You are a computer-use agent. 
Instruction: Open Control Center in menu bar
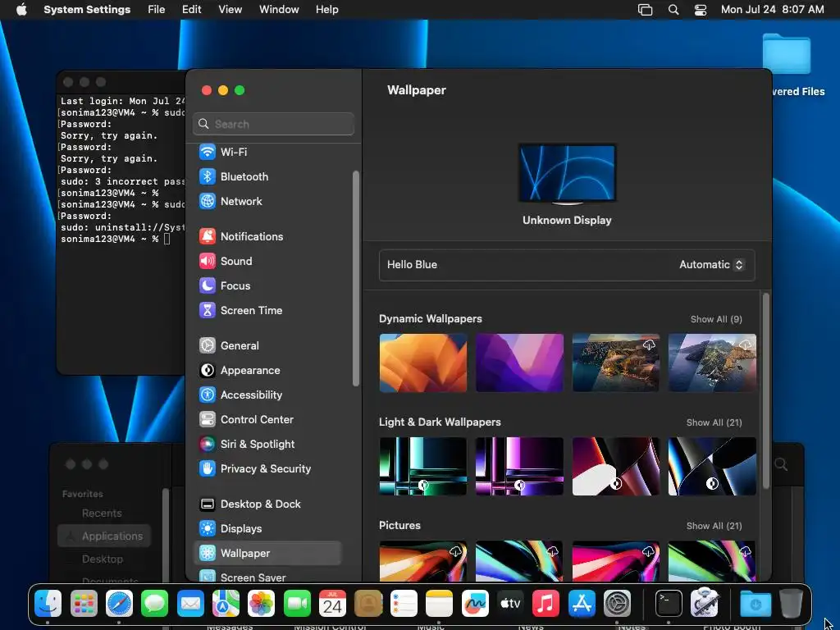coord(701,10)
